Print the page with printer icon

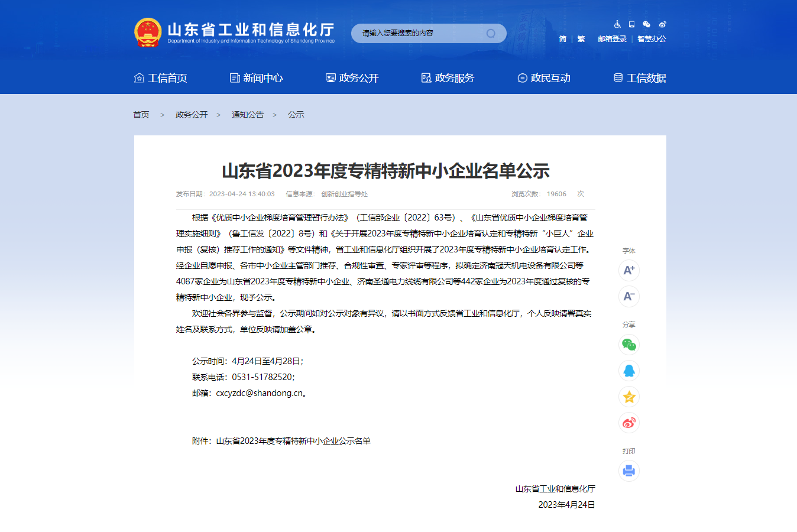629,471
